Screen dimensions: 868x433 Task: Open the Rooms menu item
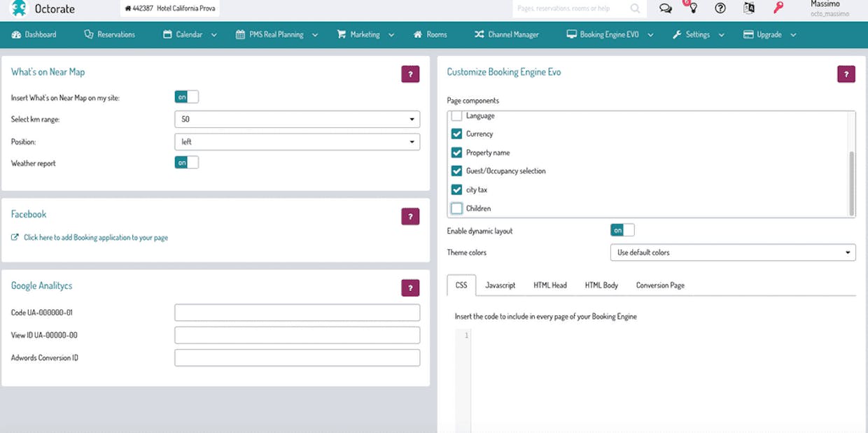[x=430, y=34]
